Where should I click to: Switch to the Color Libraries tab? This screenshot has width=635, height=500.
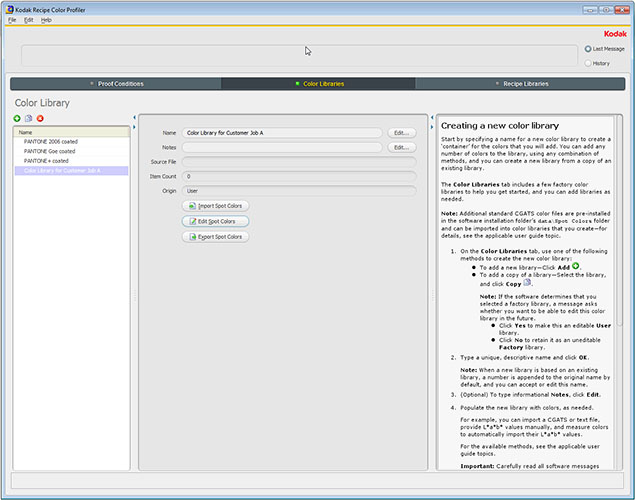pos(318,84)
